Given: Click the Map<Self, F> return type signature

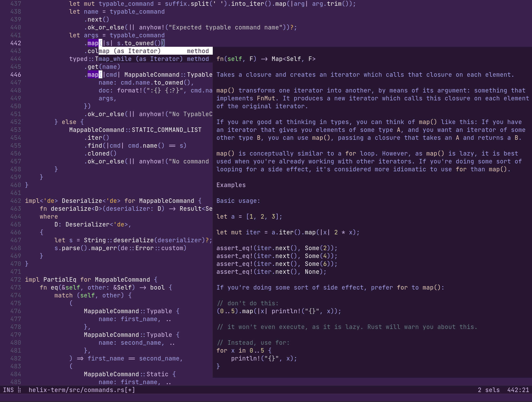Looking at the screenshot, I should [294, 59].
